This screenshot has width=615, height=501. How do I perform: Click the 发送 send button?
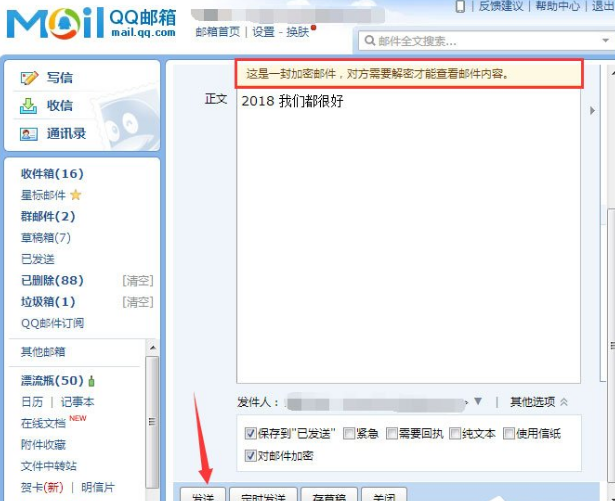click(203, 494)
